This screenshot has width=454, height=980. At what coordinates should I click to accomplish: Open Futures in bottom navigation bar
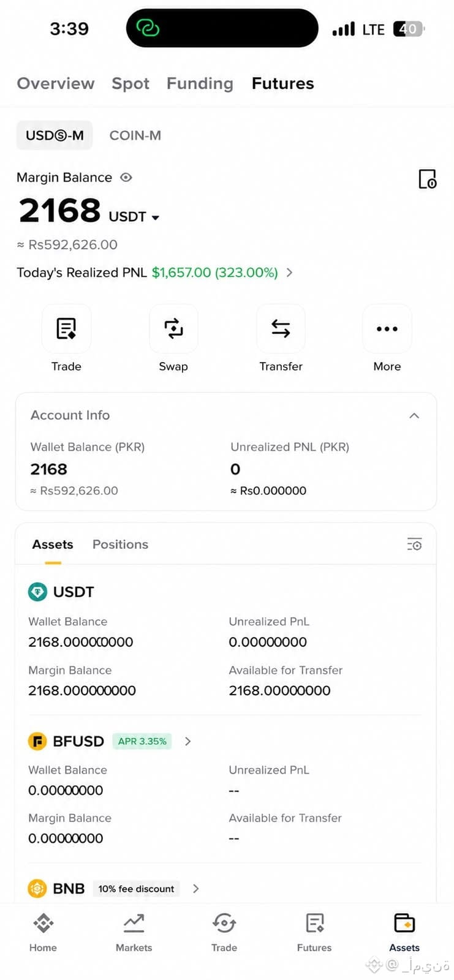[314, 932]
